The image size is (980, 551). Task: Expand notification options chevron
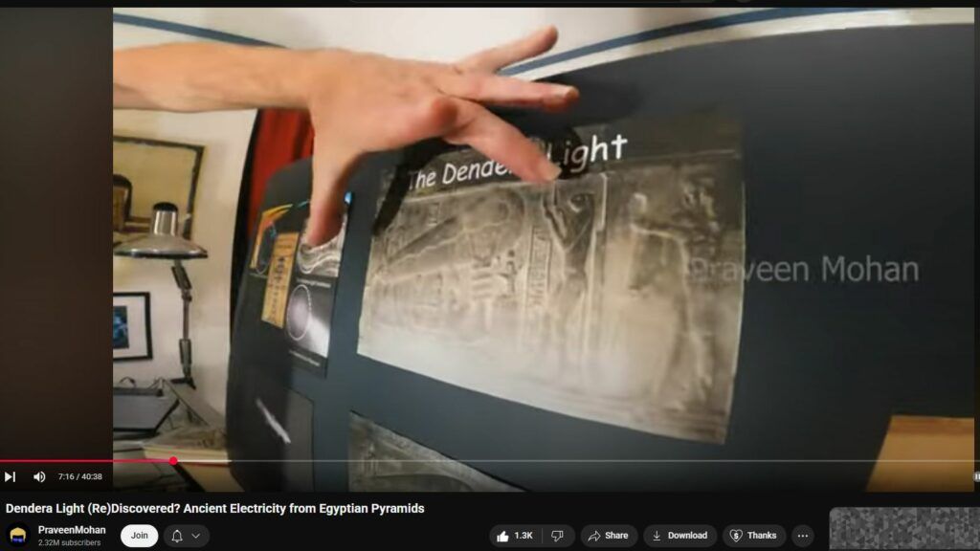pyautogui.click(x=196, y=536)
